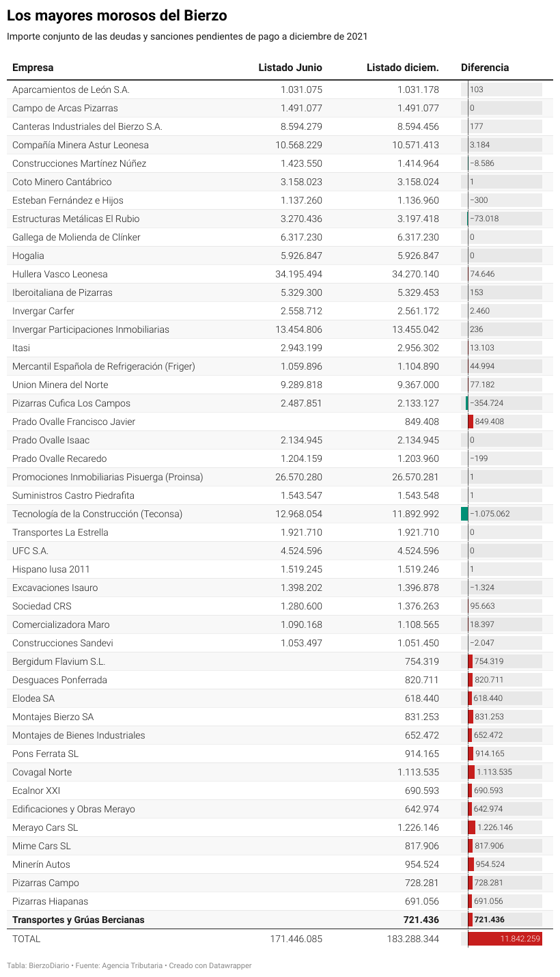This screenshot has height=977, width=560.
Task: Sort by Listado Junio column header
Action: coord(290,67)
